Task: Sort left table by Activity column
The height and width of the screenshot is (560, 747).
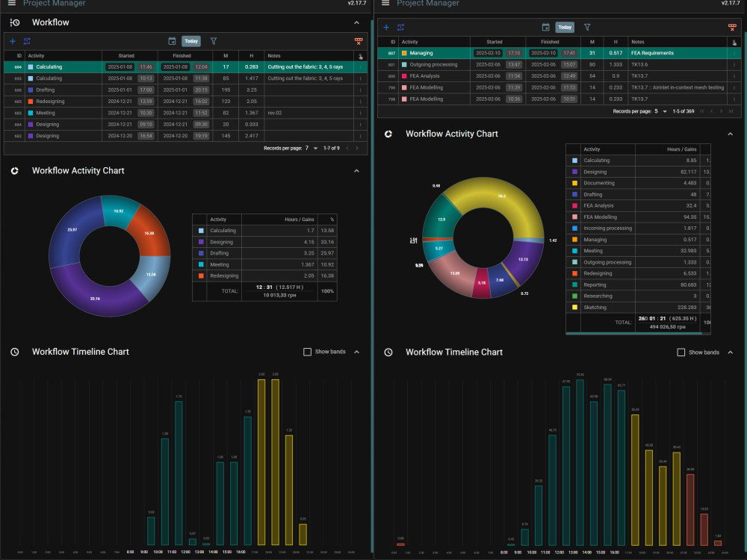Action: [36, 56]
